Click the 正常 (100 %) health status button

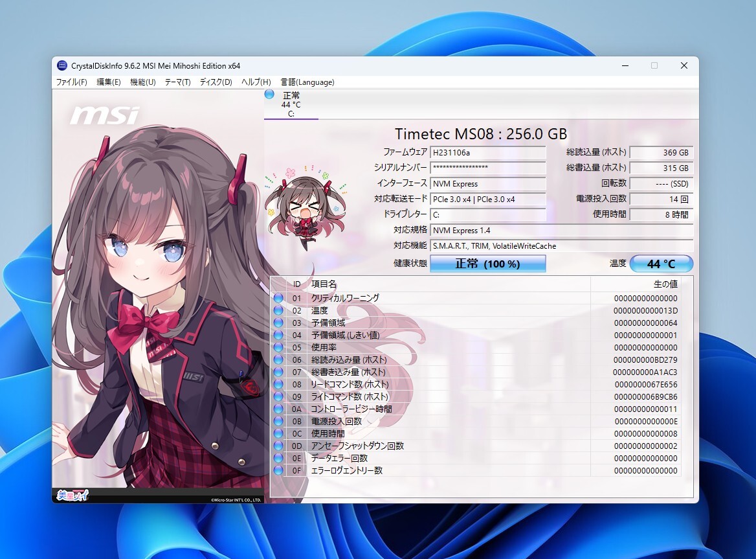(487, 264)
